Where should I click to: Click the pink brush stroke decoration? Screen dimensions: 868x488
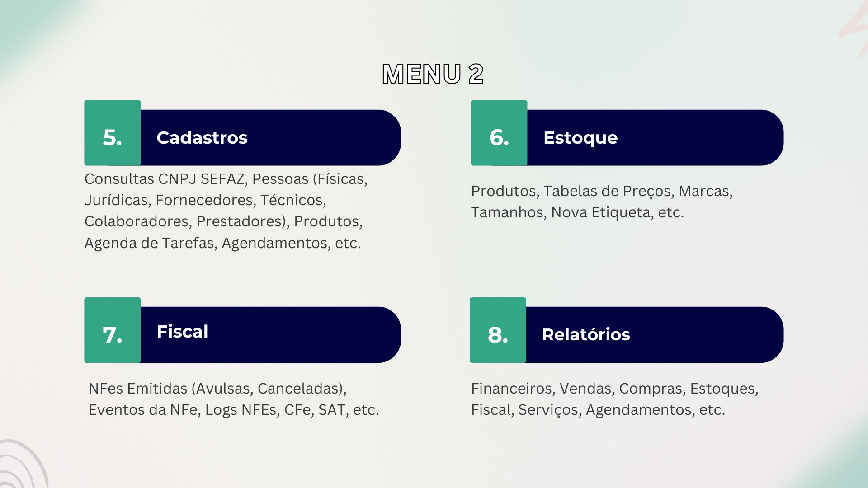[854, 27]
